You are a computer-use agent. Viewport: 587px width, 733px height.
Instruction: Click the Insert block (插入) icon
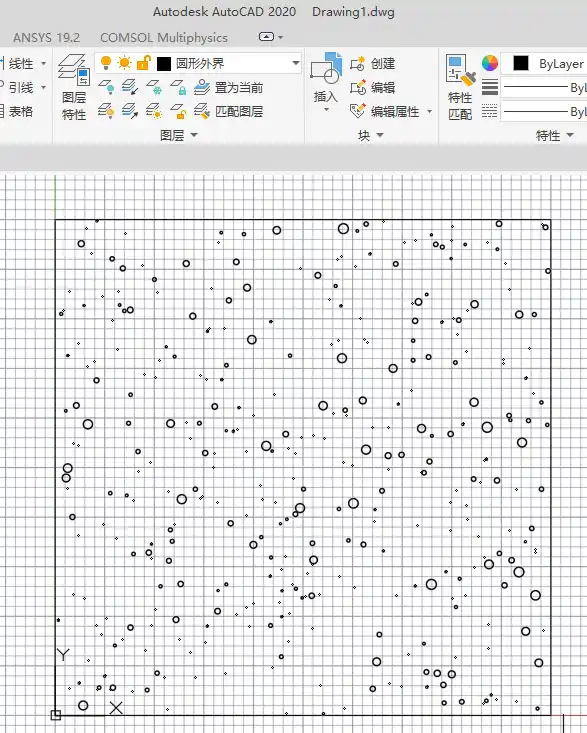point(326,68)
